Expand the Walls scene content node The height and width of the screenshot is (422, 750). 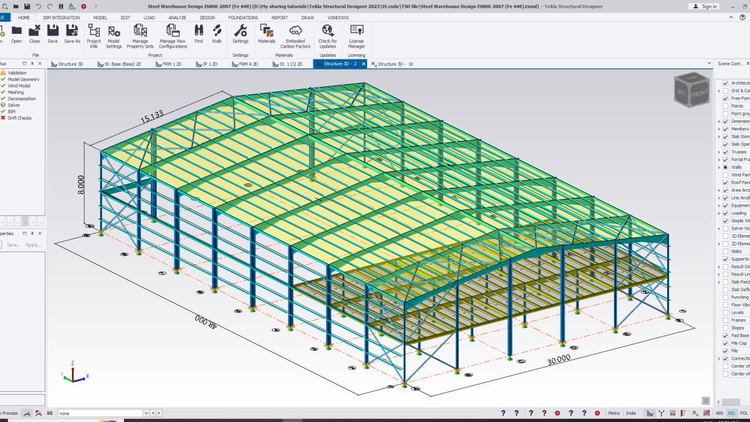718,167
